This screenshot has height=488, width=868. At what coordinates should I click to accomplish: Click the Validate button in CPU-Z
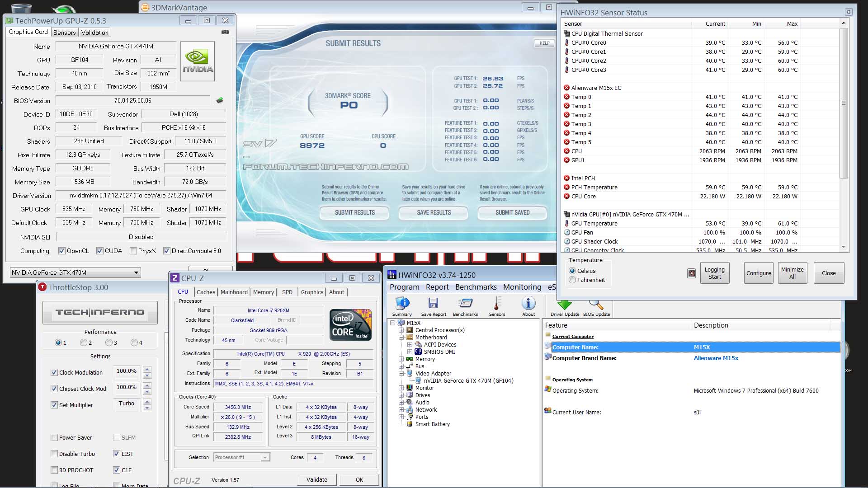coord(316,479)
